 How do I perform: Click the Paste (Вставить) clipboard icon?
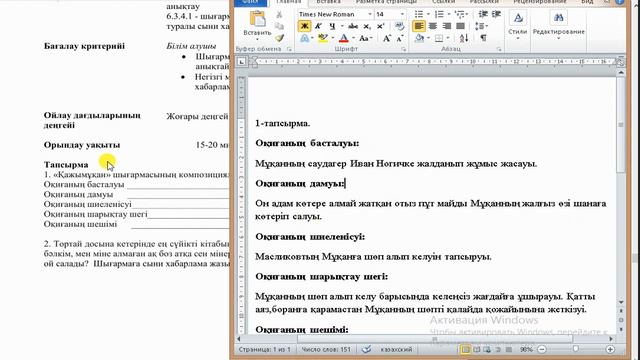[257, 19]
